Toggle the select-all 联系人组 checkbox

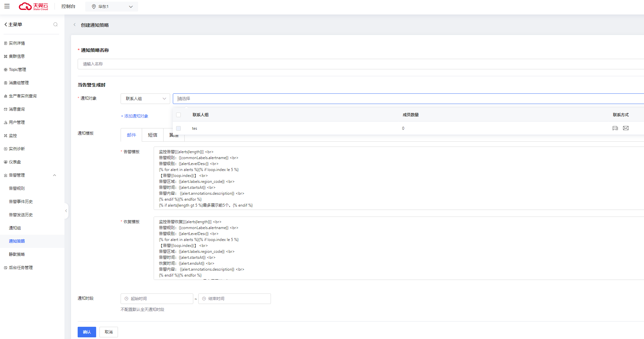click(x=178, y=115)
